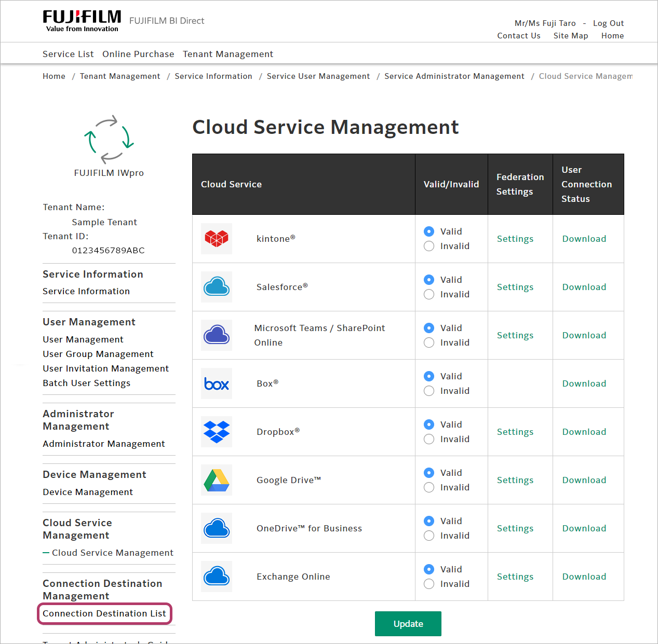Click Home link in top right header
Viewport: 658px width, 644px height.
[x=613, y=36]
